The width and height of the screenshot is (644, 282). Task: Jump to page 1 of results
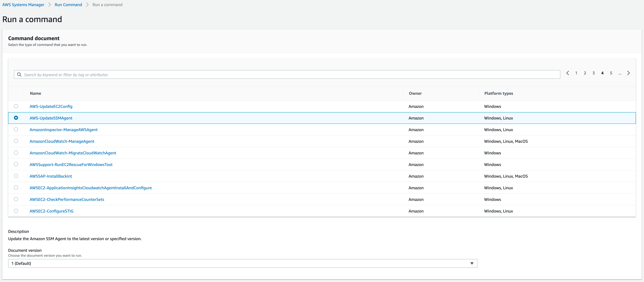coord(576,73)
